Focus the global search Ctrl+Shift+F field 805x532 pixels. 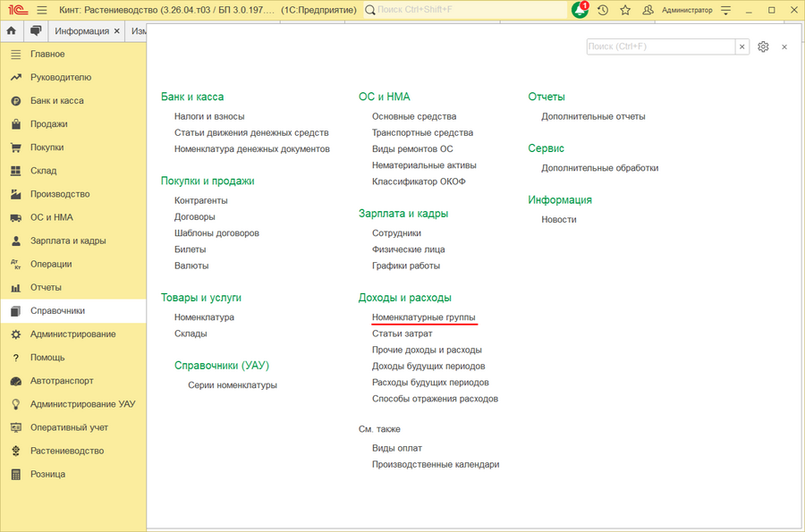[464, 10]
